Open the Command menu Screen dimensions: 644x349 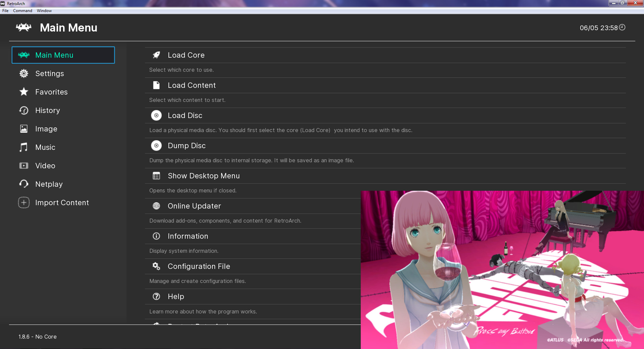pos(22,11)
